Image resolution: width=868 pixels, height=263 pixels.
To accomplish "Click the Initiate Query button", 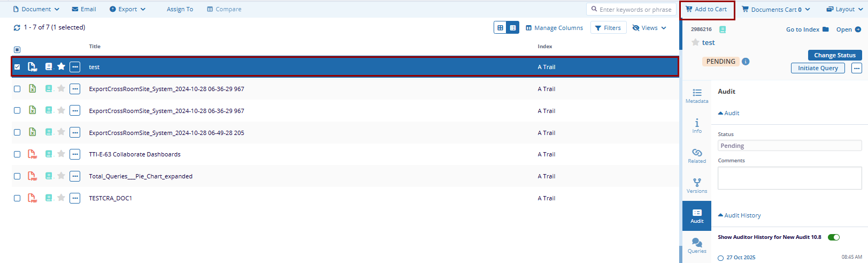I will pos(818,68).
